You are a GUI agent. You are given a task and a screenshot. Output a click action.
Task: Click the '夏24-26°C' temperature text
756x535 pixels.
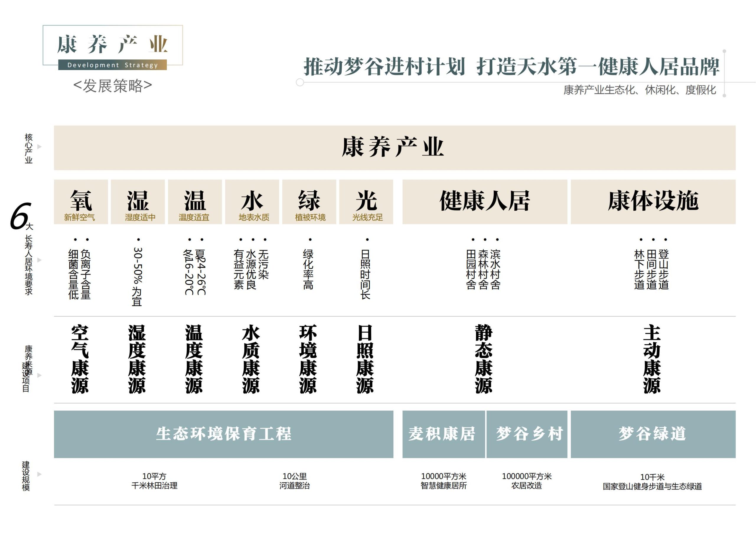pos(201,272)
